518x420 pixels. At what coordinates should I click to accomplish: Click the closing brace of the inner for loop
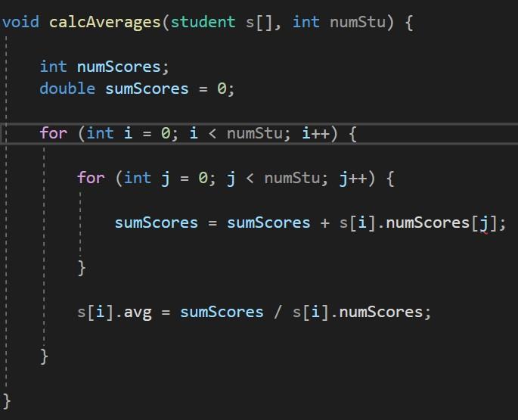(82, 268)
